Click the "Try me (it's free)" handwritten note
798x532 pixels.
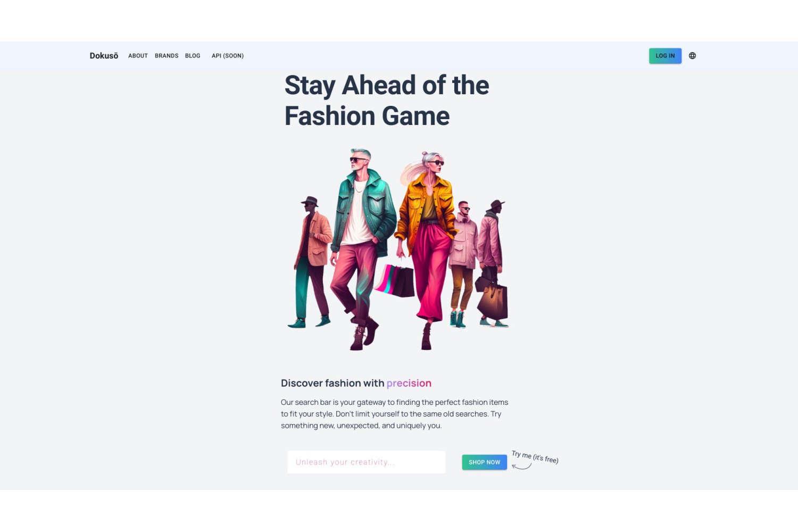pos(535,457)
